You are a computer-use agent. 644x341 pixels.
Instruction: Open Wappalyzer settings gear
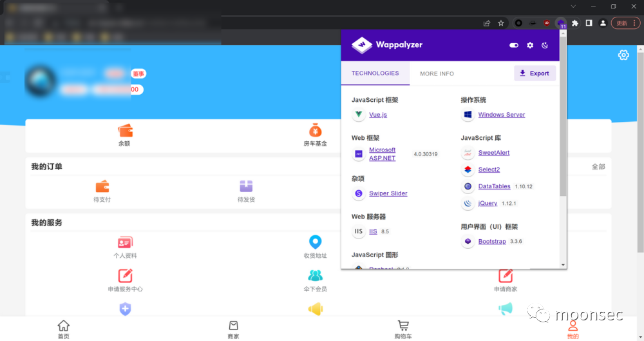(530, 45)
